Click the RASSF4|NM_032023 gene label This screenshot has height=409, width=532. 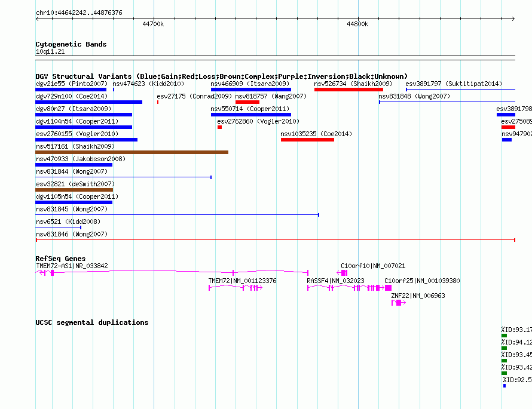pyautogui.click(x=335, y=281)
